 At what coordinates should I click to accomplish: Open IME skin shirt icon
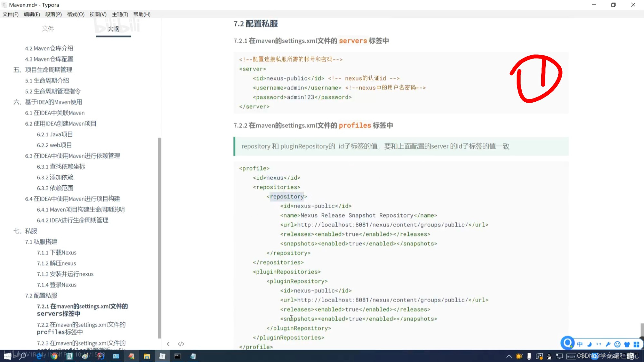coord(627,344)
